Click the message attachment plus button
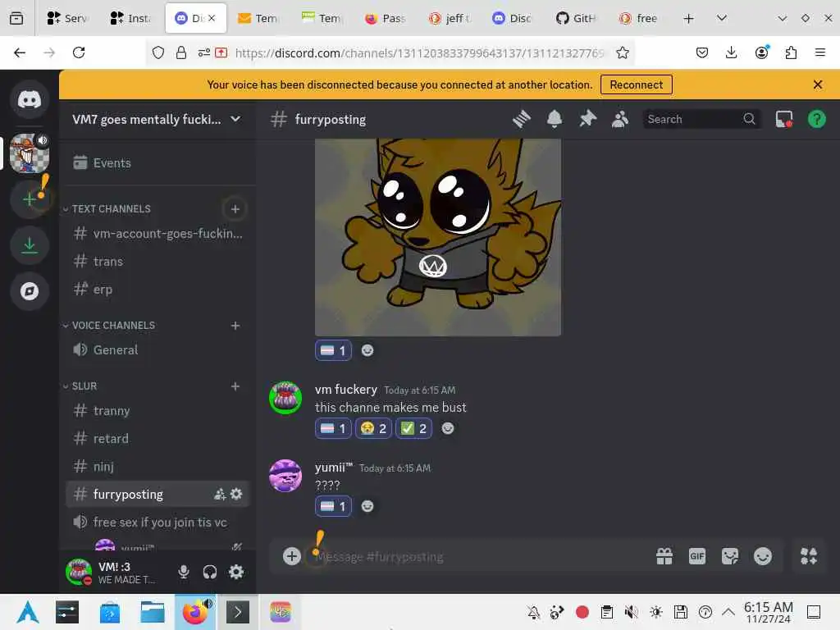The image size is (840, 630). 291,556
